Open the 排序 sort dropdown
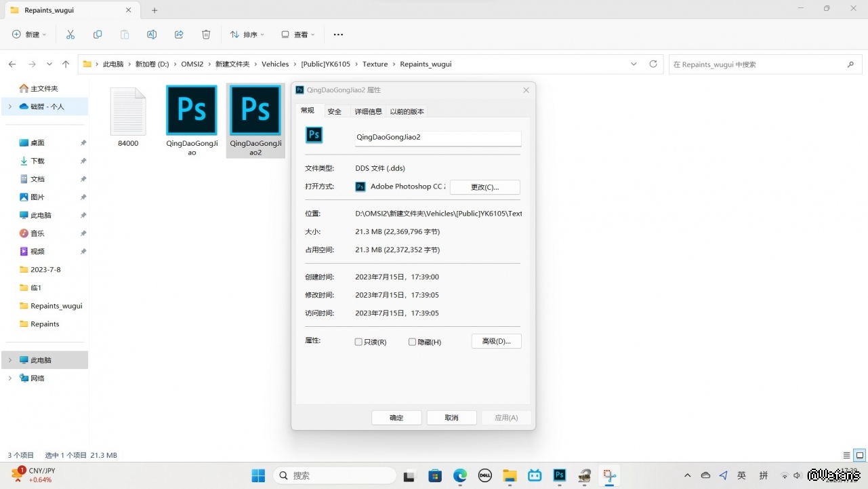868x489 pixels. 247,35
